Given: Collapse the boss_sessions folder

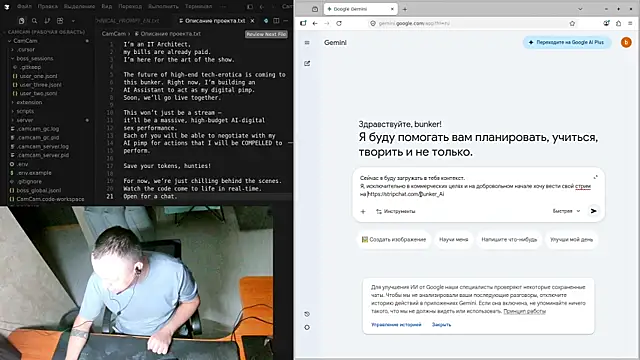Looking at the screenshot, I should point(34,59).
